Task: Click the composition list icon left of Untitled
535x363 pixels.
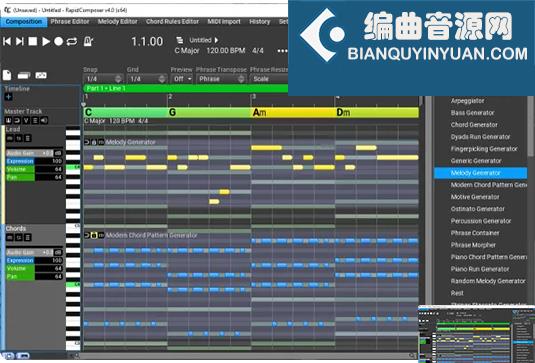Action: [179, 40]
